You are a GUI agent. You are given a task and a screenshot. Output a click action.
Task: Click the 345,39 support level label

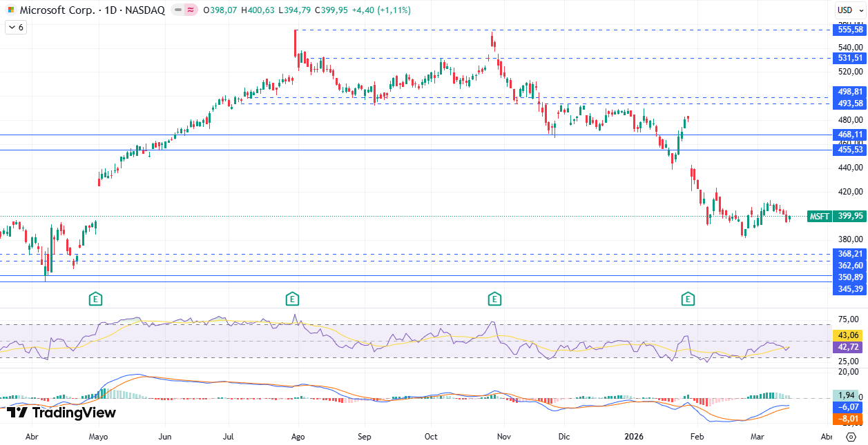click(x=850, y=288)
